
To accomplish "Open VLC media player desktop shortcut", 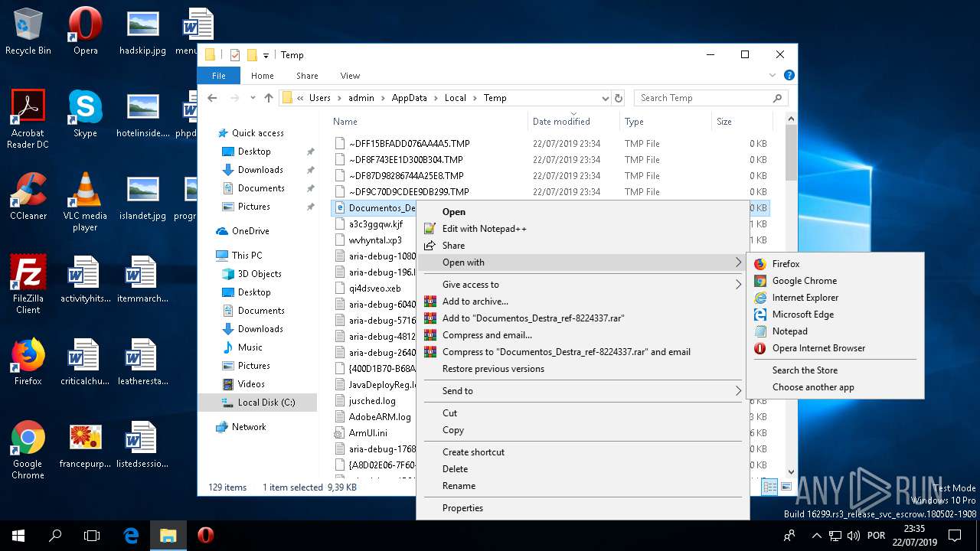I will [86, 201].
